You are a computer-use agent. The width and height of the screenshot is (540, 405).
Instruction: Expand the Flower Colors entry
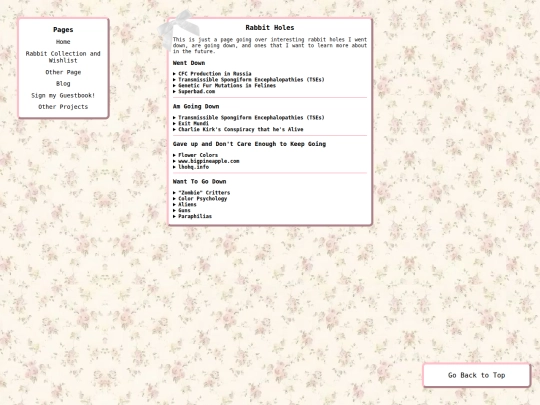[x=195, y=155]
